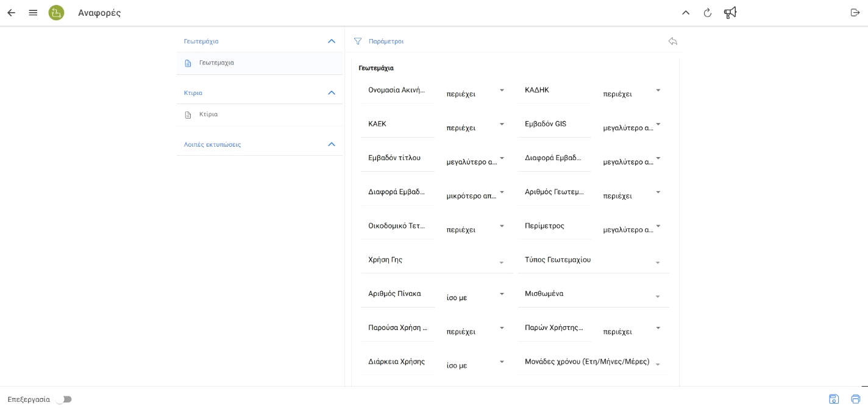
Task: Click the reset parameters arrow icon
Action: 672,41
